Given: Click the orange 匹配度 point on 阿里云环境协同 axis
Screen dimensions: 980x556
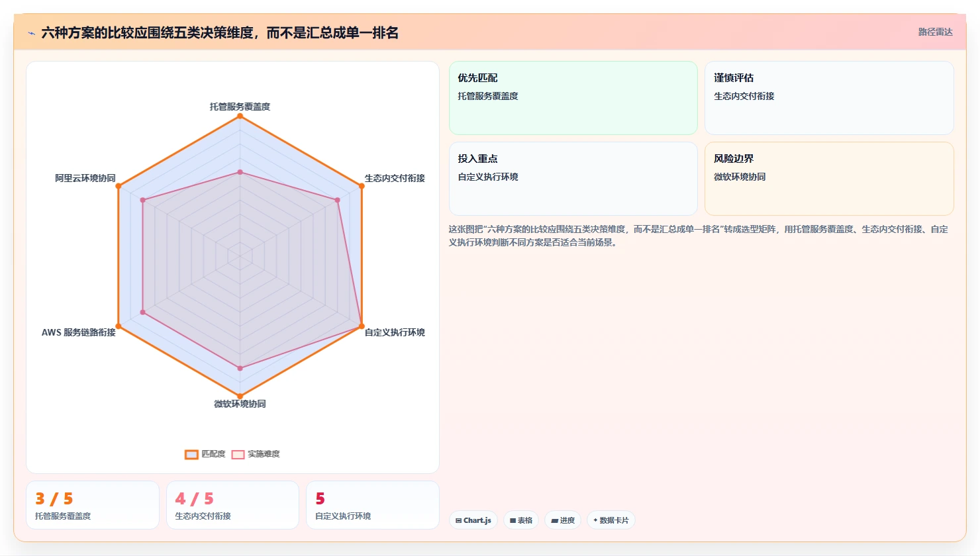Looking at the screenshot, I should click(x=119, y=186).
